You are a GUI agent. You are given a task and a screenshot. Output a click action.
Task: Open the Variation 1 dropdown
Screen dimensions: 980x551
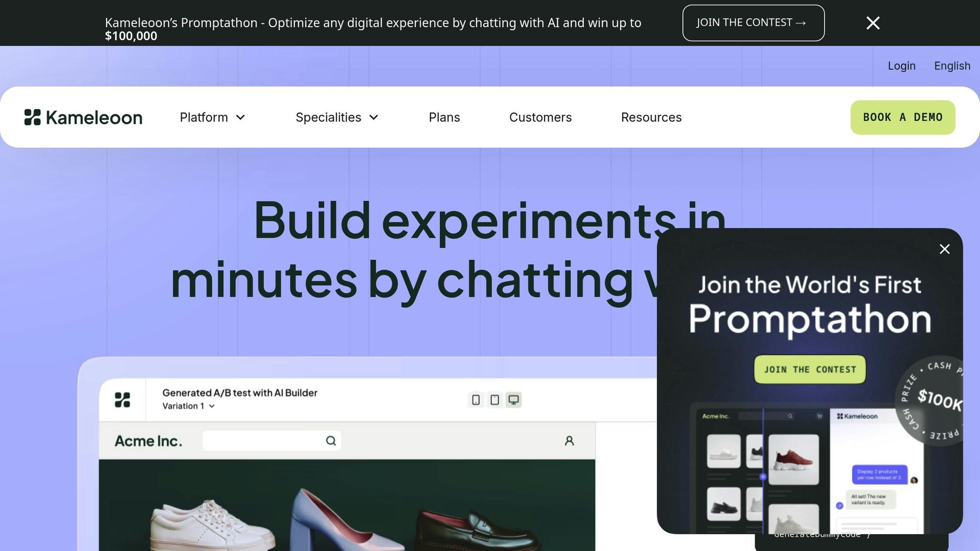pyautogui.click(x=189, y=406)
